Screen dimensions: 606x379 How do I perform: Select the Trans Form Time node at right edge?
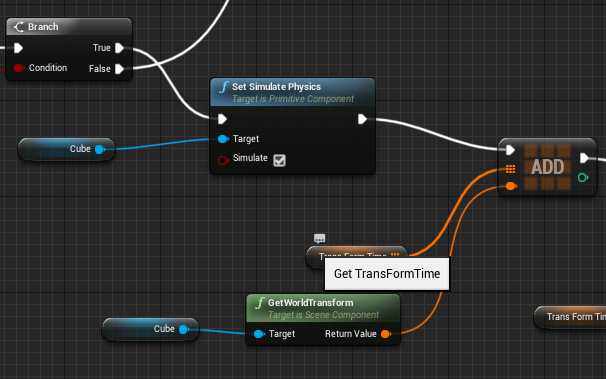coord(570,317)
